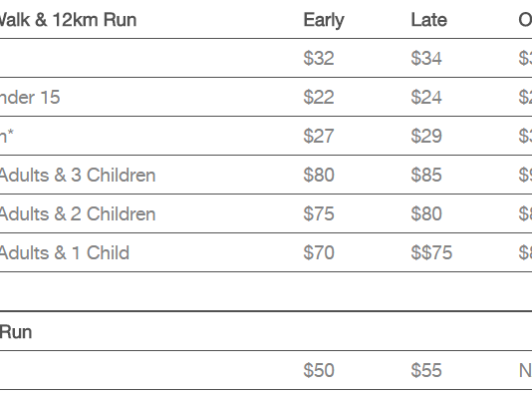Click the $29 late price
532x394 pixels.
coord(426,136)
